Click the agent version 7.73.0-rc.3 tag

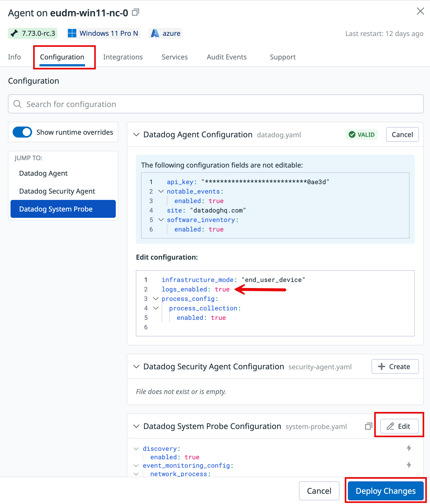click(x=33, y=33)
